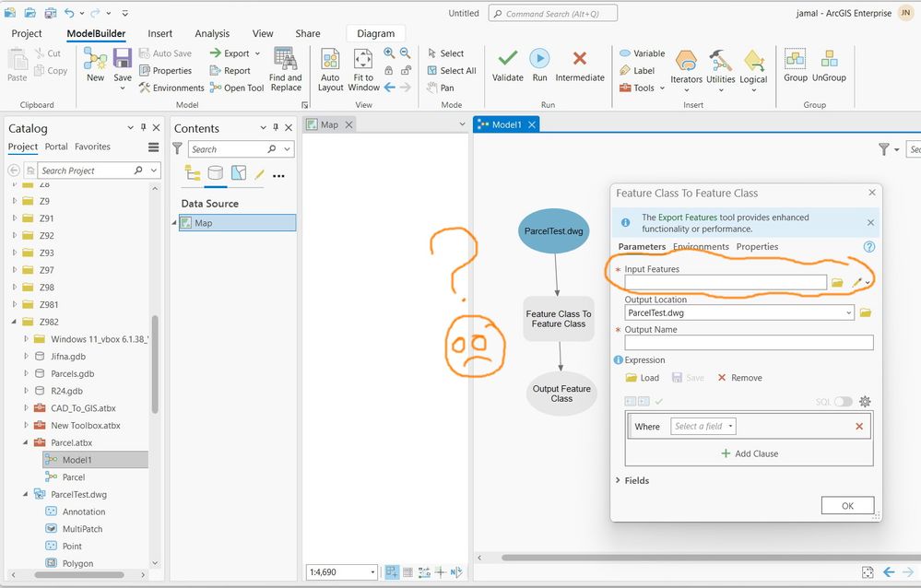Open the Export Features link
The height and width of the screenshot is (588, 921).
click(x=687, y=218)
